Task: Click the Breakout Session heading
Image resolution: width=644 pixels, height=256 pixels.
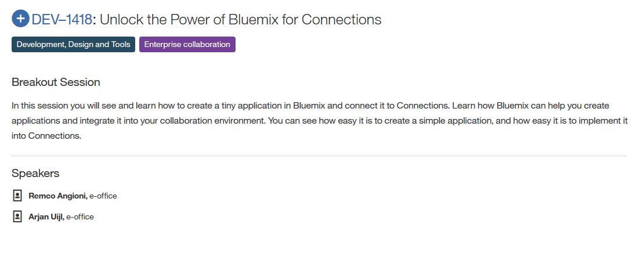Action: pos(56,82)
